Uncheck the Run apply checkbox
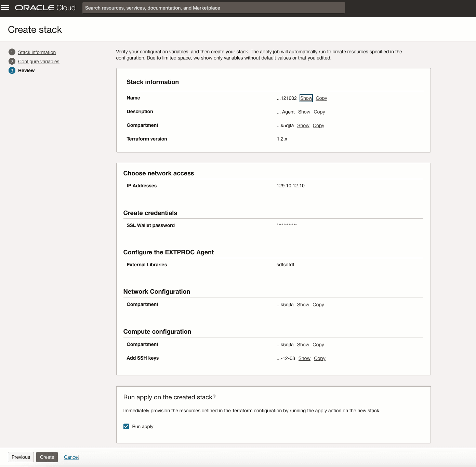This screenshot has height=467, width=476. pos(126,426)
